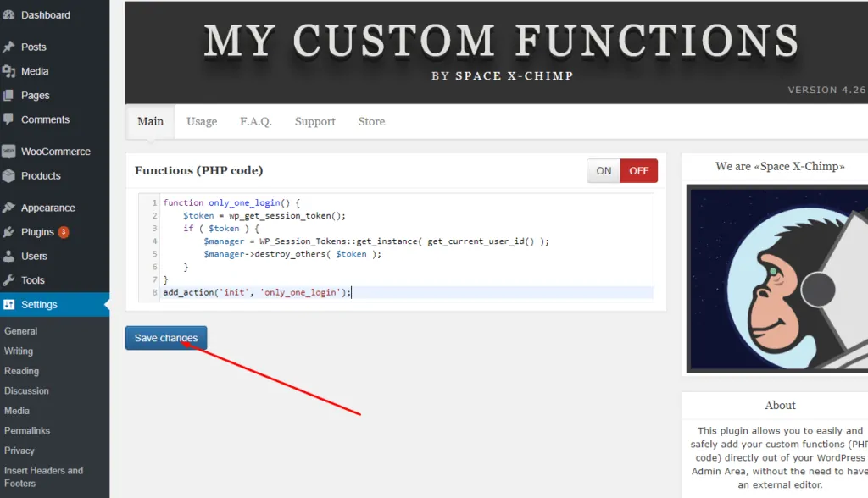The image size is (868, 498).
Task: Open the Usage tab
Action: pyautogui.click(x=202, y=121)
